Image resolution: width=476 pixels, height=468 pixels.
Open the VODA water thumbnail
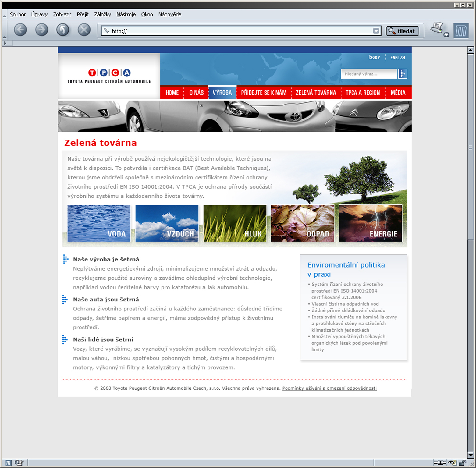tap(99, 223)
